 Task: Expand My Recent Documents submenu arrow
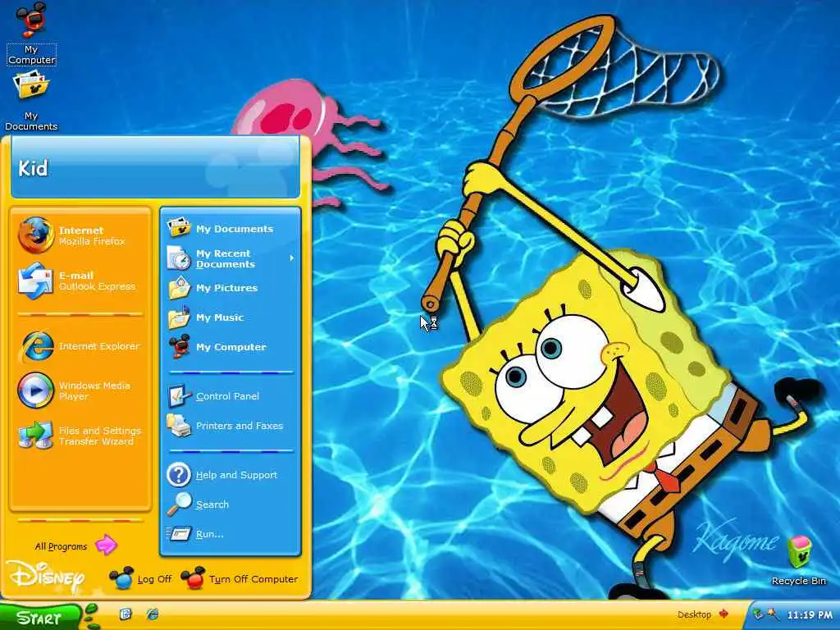click(291, 258)
